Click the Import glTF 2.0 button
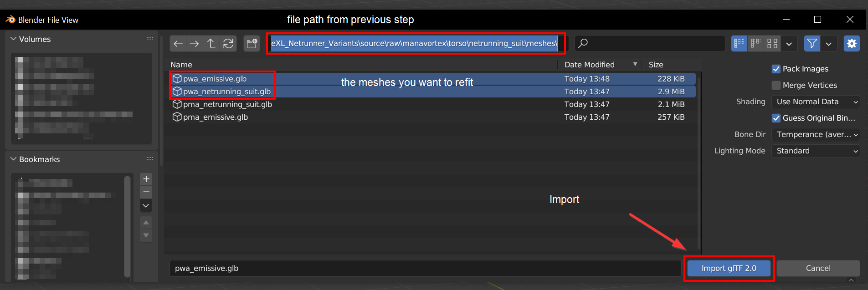This screenshot has width=868, height=290. coord(729,268)
